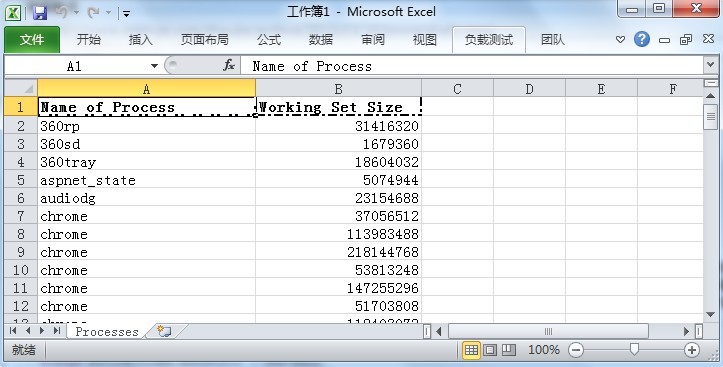
Task: Open the Redo history dropdown arrow
Action: pos(108,13)
